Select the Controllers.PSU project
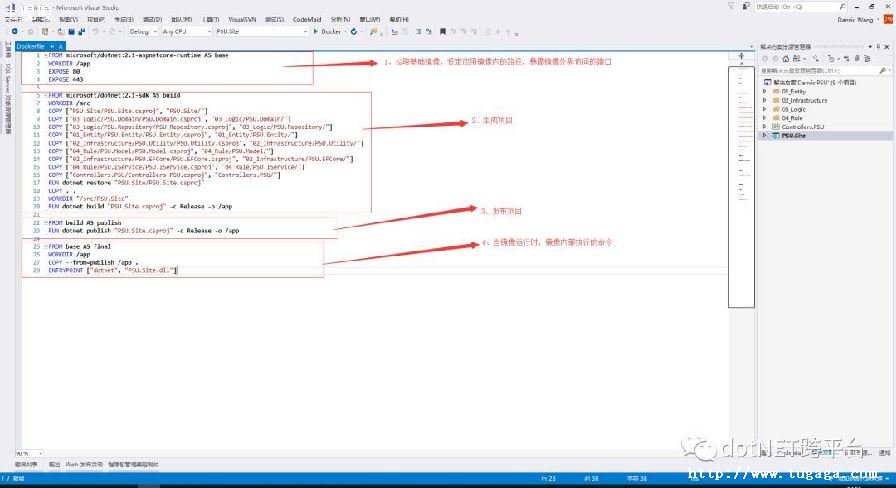 pos(802,127)
